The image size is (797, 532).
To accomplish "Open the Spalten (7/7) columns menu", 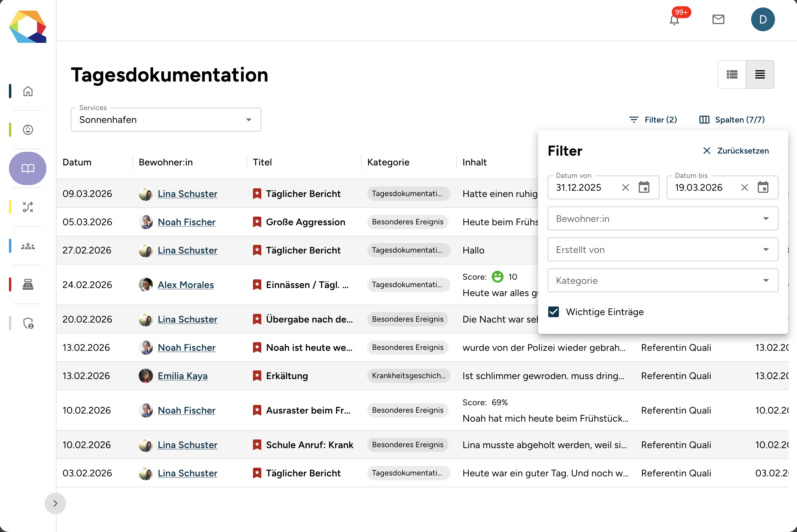I will coord(732,120).
